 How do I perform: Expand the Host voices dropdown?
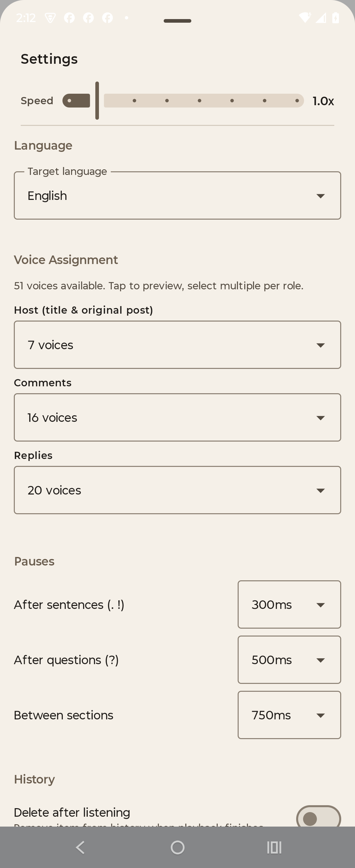pyautogui.click(x=177, y=345)
